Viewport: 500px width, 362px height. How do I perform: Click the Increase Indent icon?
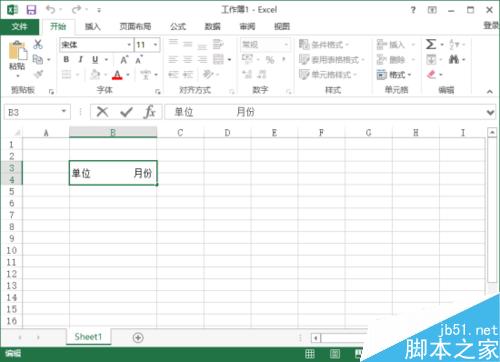(188, 74)
